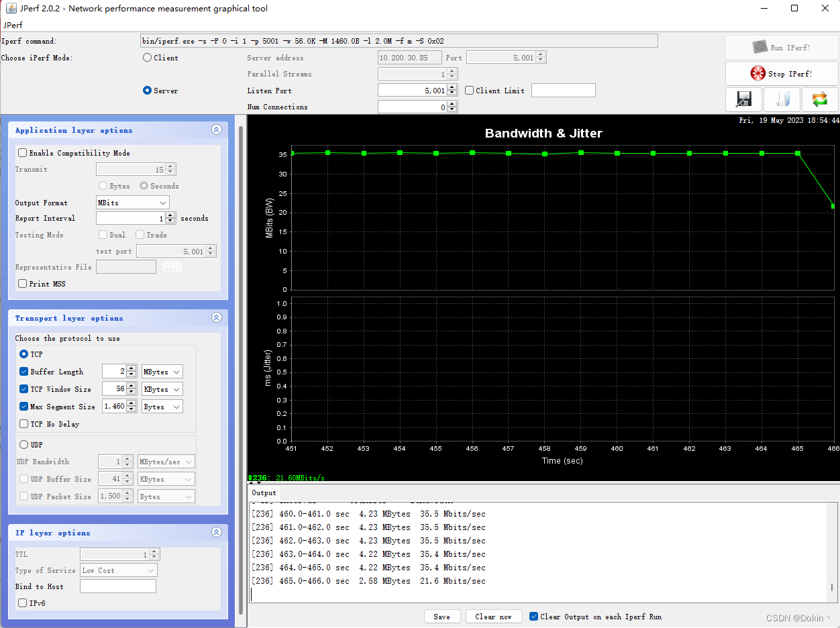The image size is (840, 628).
Task: Click the Clear now button
Action: pos(493,617)
